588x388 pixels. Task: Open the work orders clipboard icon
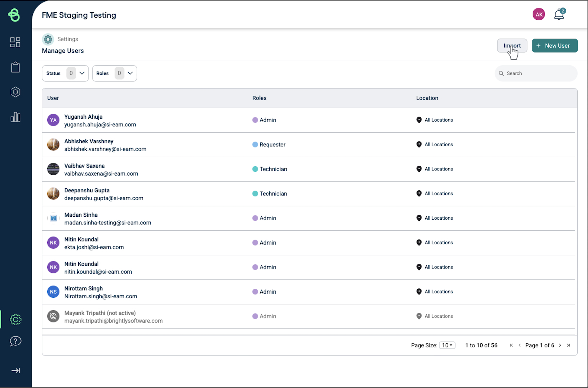(x=15, y=67)
